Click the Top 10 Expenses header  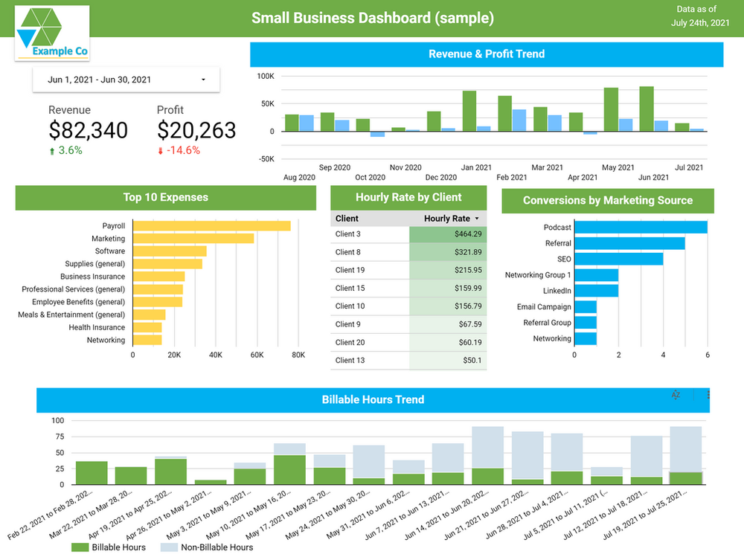click(x=165, y=197)
